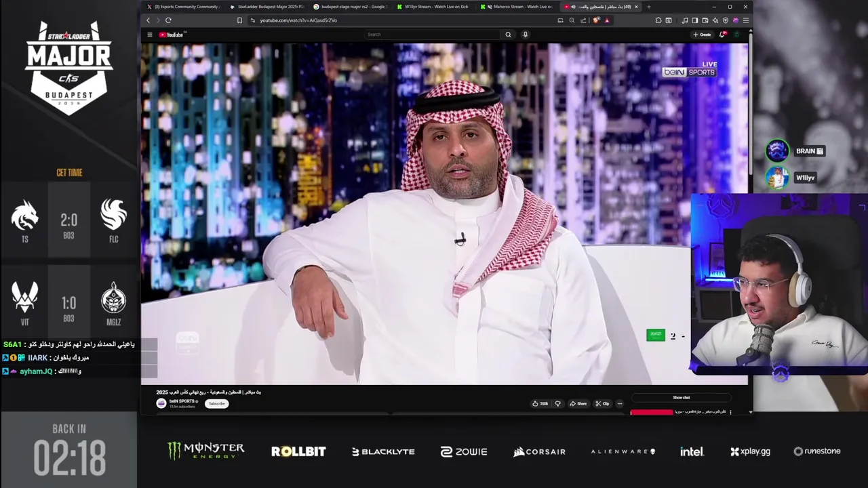Open the red suggested video thumbnail

(652, 411)
